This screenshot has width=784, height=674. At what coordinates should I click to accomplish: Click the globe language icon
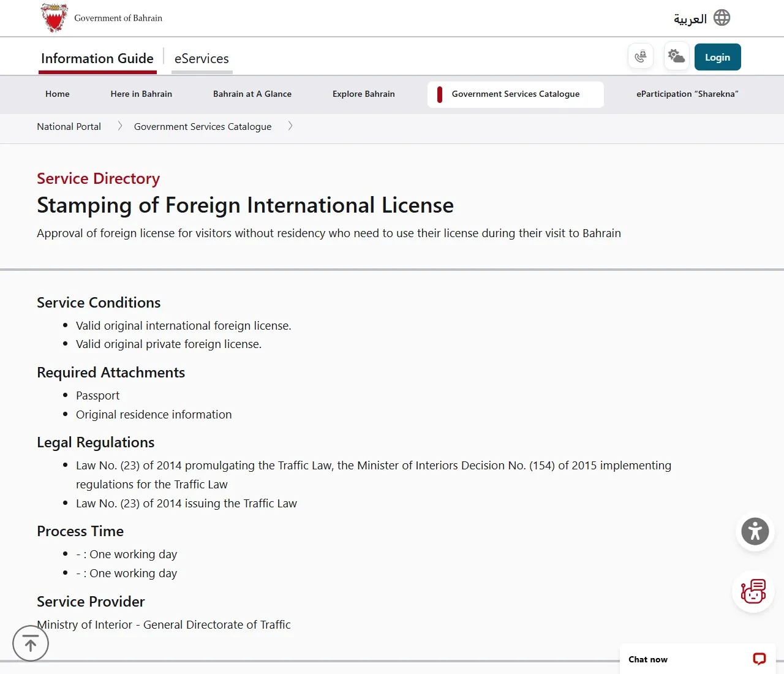[x=722, y=18]
